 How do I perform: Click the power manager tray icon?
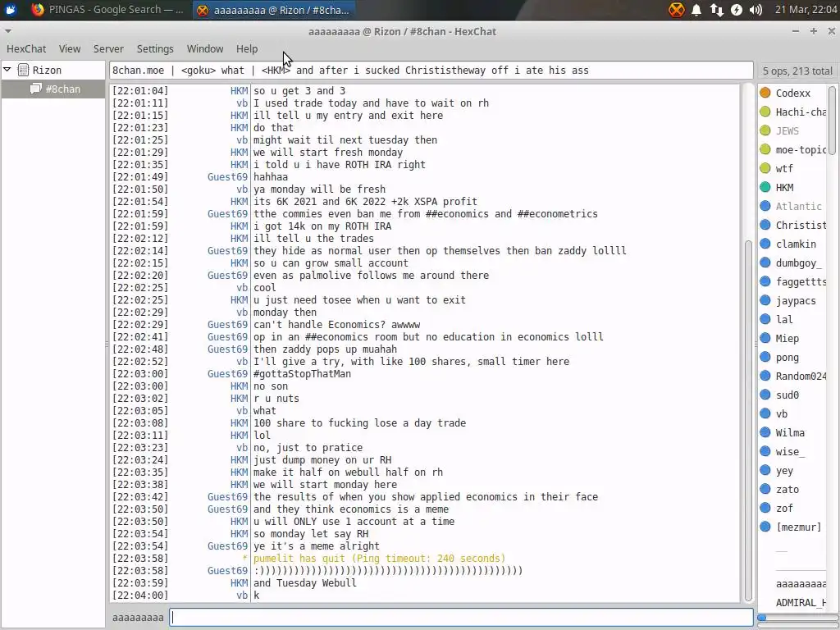[x=737, y=10]
